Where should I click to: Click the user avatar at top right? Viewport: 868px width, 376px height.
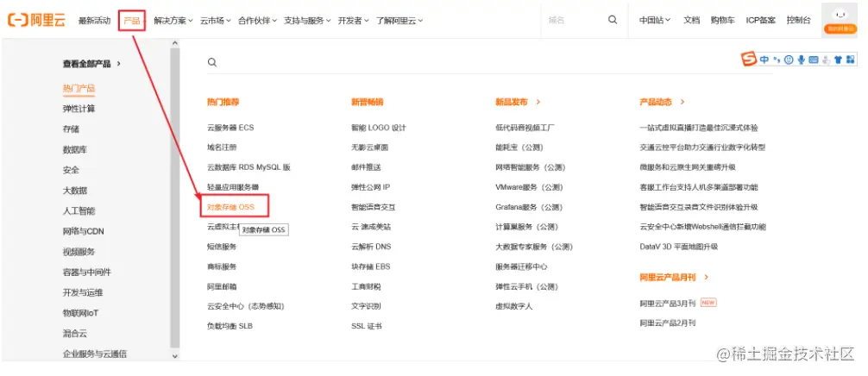840,20
